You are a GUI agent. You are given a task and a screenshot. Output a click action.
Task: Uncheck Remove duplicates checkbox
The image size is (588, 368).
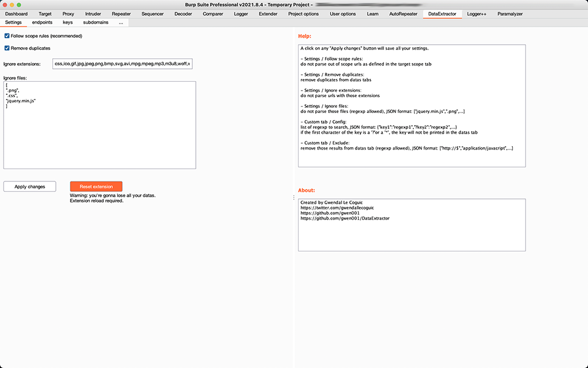pyautogui.click(x=6, y=48)
